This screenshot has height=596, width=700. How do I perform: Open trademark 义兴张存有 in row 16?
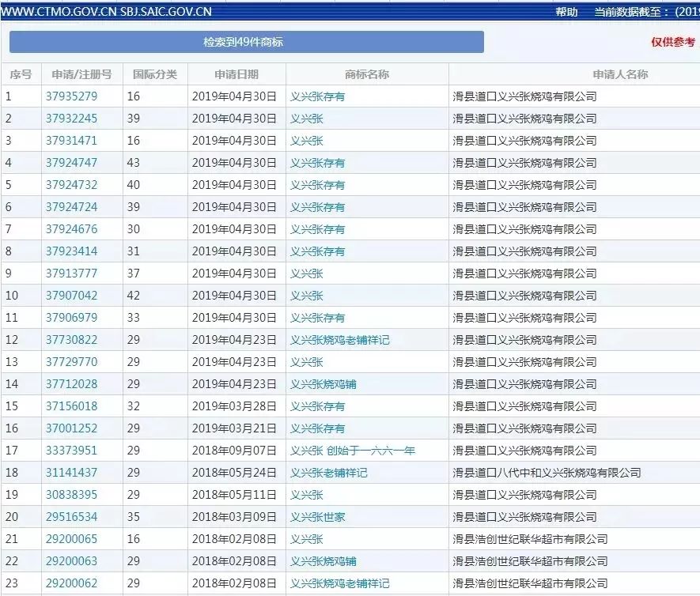click(x=317, y=428)
